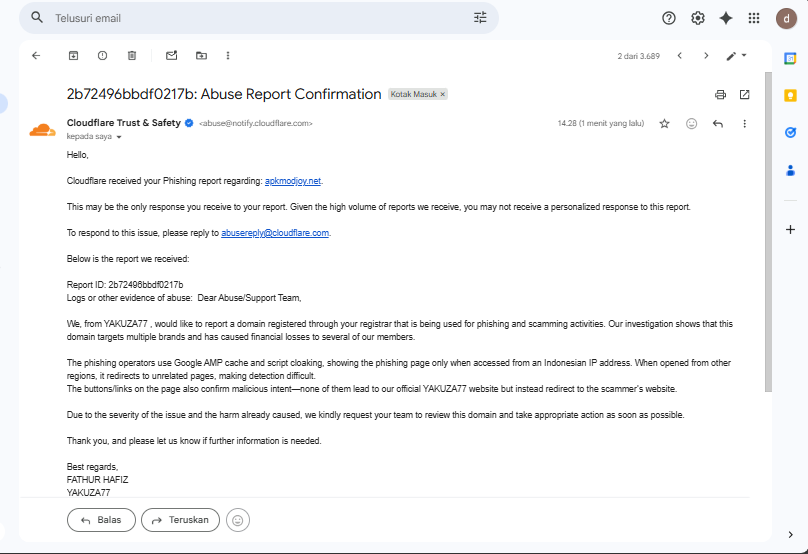Screen dimensions: 808x554
Task: Open Gemini sparkle assistant icon
Action: coord(726,19)
